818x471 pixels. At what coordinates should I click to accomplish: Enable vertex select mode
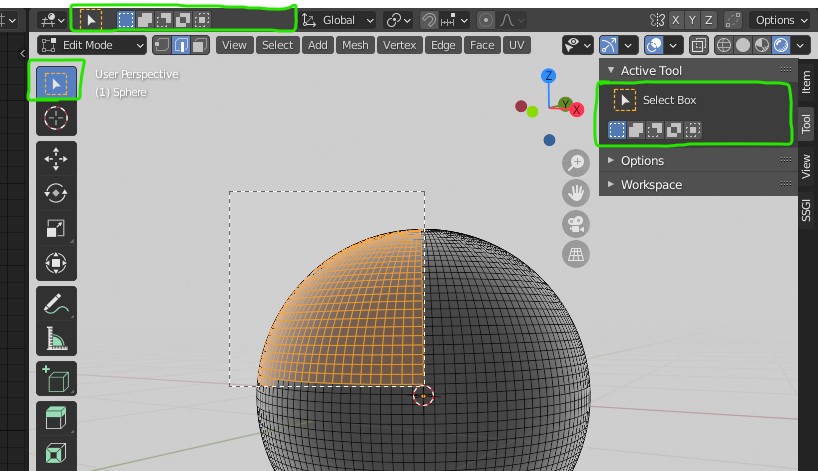click(x=162, y=45)
